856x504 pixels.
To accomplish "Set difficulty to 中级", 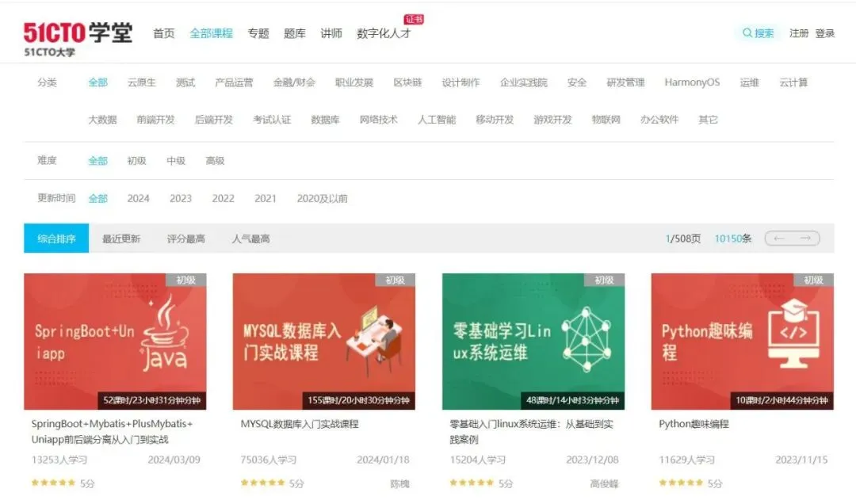I will click(176, 161).
